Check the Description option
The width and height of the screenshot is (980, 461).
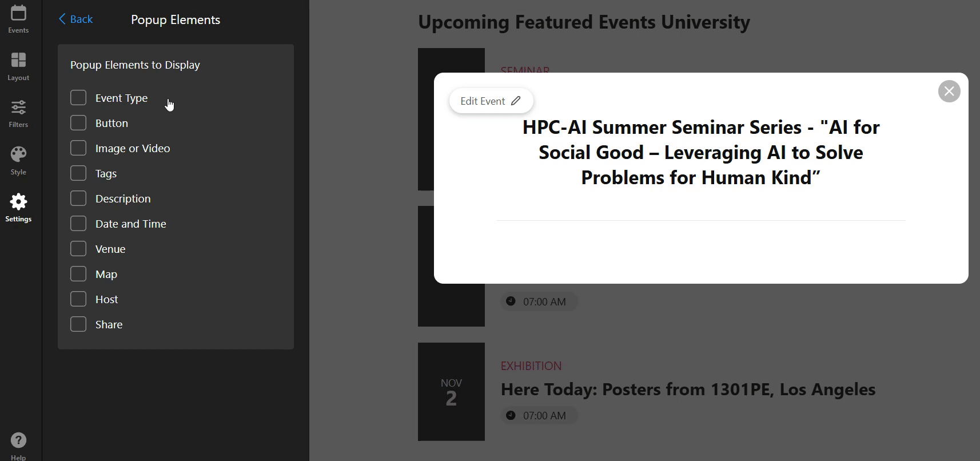pyautogui.click(x=78, y=198)
